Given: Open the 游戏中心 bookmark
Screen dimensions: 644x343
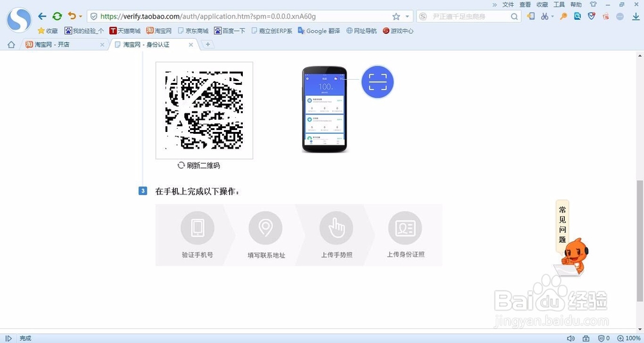Looking at the screenshot, I should (x=398, y=31).
